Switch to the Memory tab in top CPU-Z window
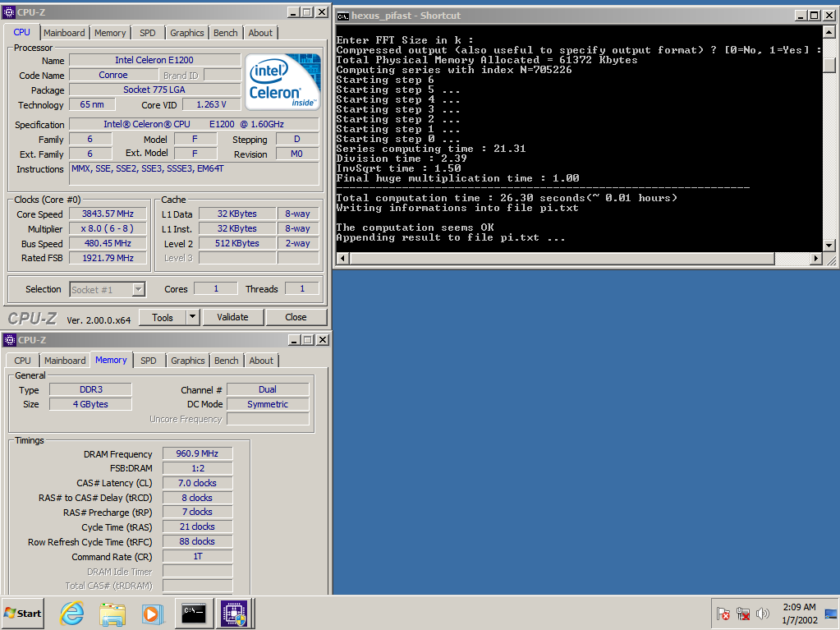Viewport: 840px width, 630px height. [x=110, y=33]
